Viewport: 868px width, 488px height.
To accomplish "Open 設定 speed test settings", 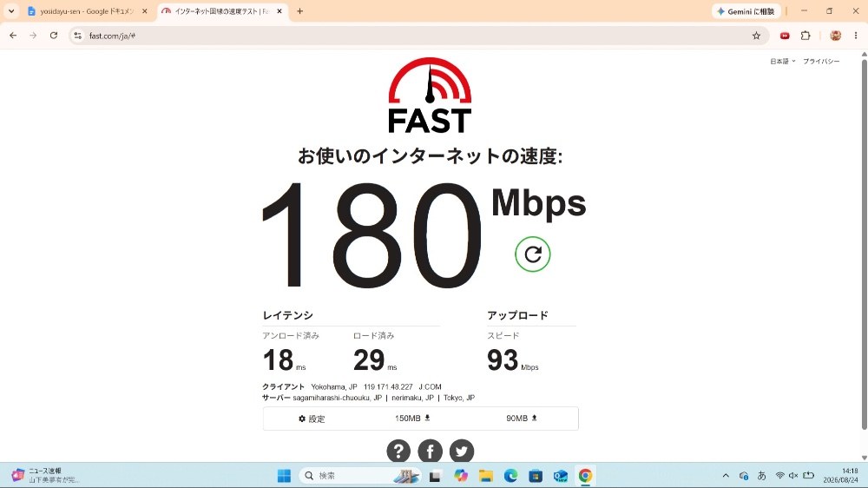I will 312,419.
